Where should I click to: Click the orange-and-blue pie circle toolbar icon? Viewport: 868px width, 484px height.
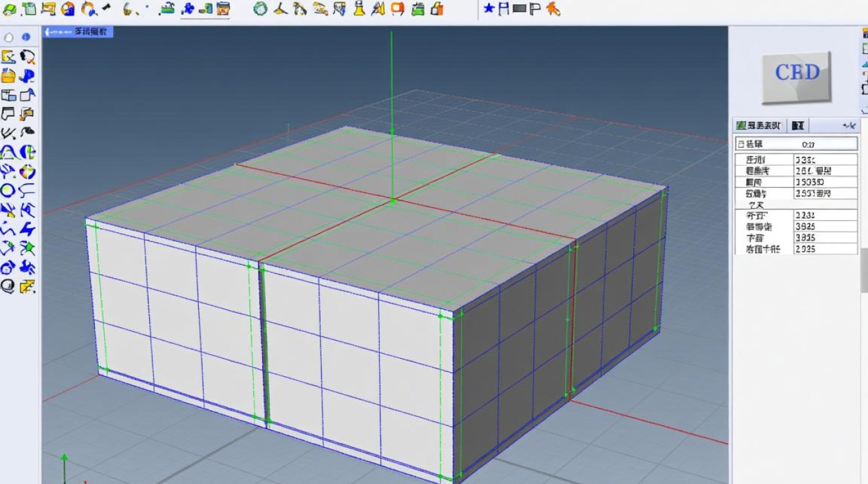coord(68,8)
